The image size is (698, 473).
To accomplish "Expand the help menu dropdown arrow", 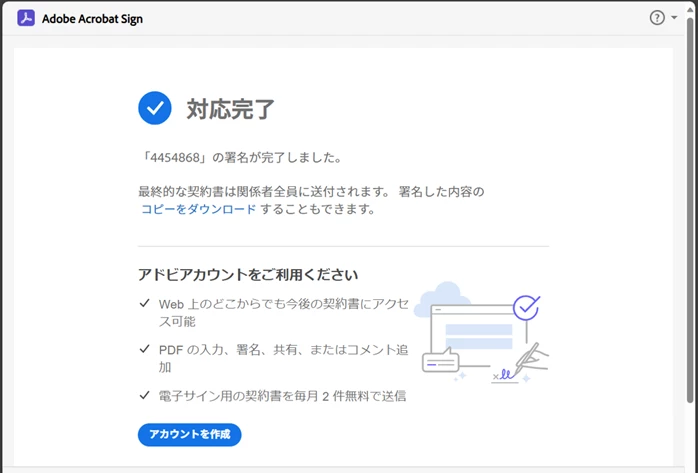I will pos(674,18).
